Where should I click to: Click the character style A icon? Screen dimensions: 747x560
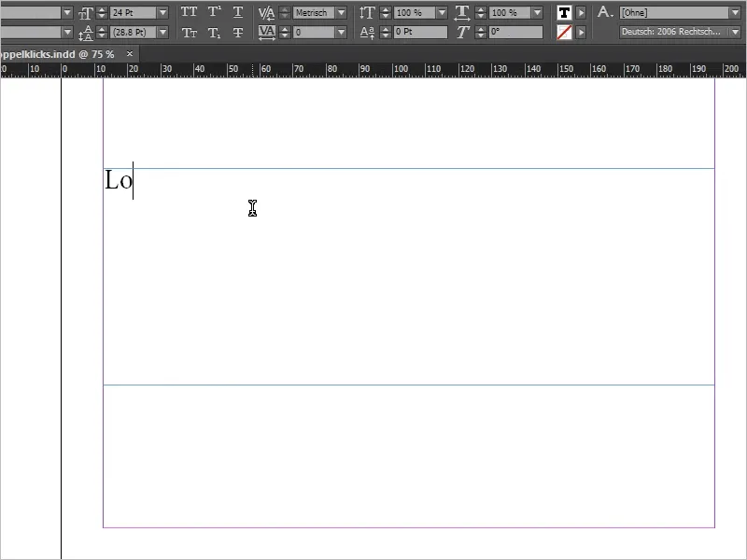coord(604,12)
